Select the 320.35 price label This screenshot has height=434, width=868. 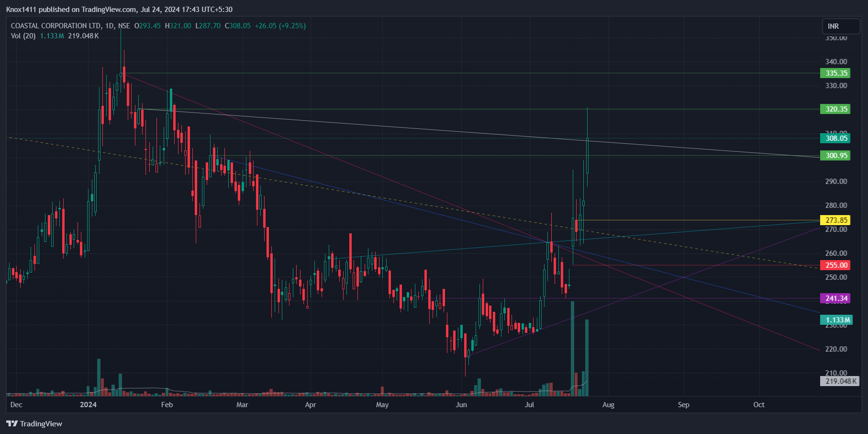835,109
